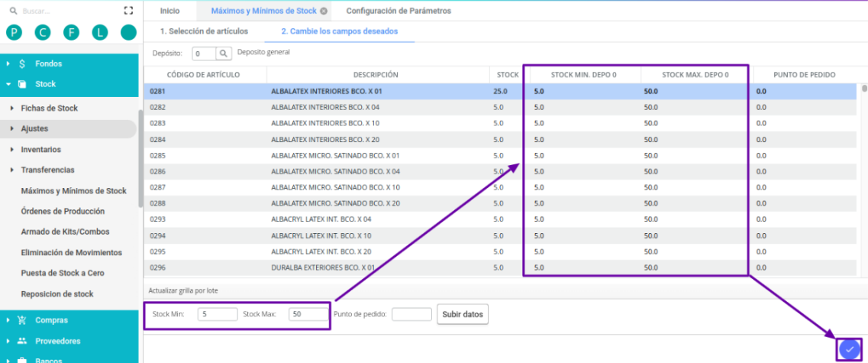
Task: Click the Stock module box icon
Action: click(x=22, y=84)
